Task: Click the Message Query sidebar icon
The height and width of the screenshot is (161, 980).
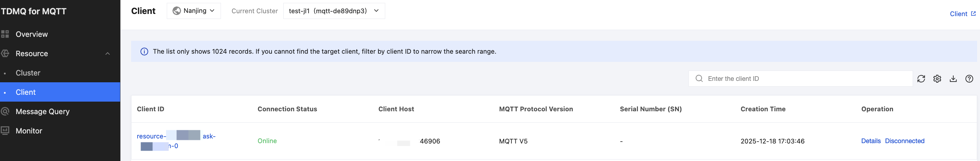Action: (x=5, y=111)
